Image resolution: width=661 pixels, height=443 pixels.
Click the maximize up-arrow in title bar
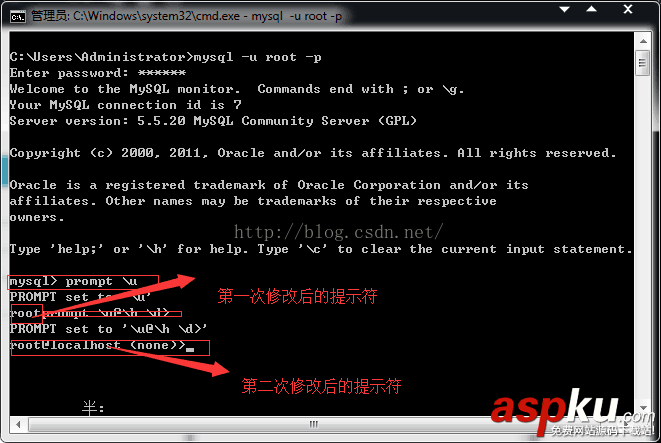[x=591, y=9]
